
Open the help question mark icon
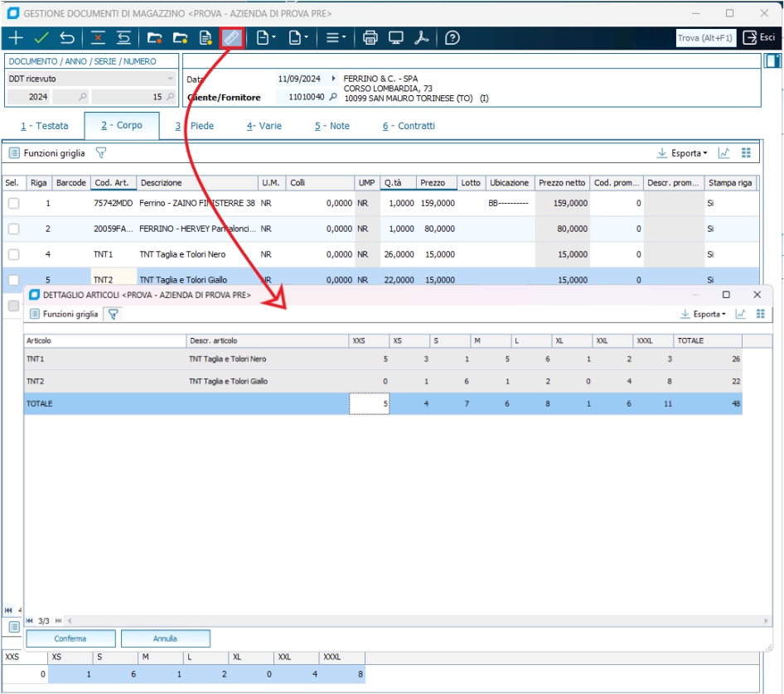(452, 38)
